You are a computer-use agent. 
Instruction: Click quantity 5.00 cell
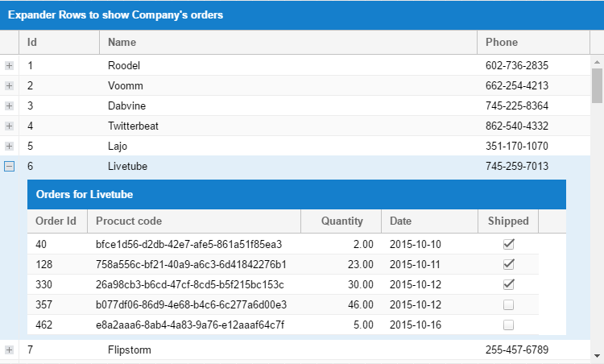tap(341, 325)
